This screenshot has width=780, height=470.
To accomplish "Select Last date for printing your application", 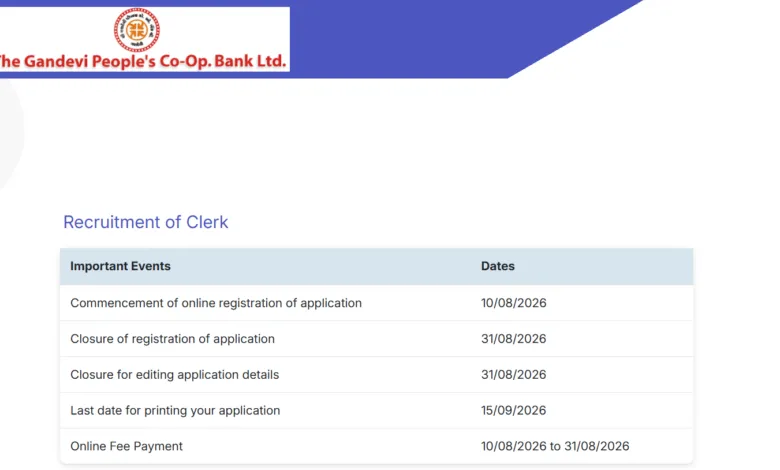I will point(175,410).
